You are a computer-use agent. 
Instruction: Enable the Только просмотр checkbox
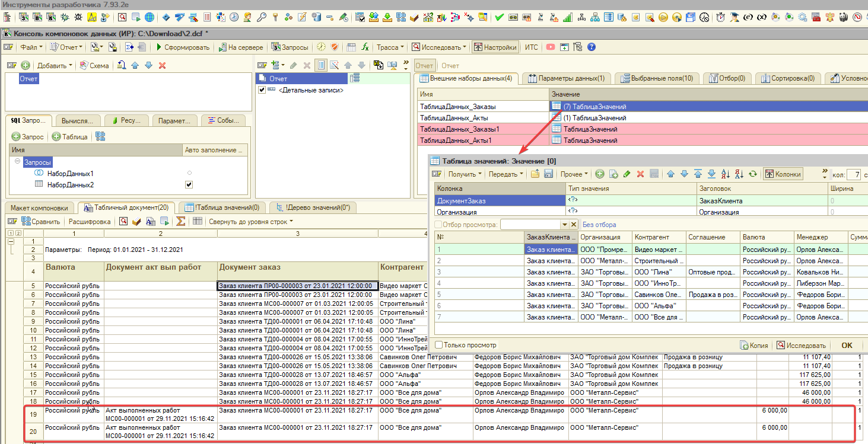[439, 345]
